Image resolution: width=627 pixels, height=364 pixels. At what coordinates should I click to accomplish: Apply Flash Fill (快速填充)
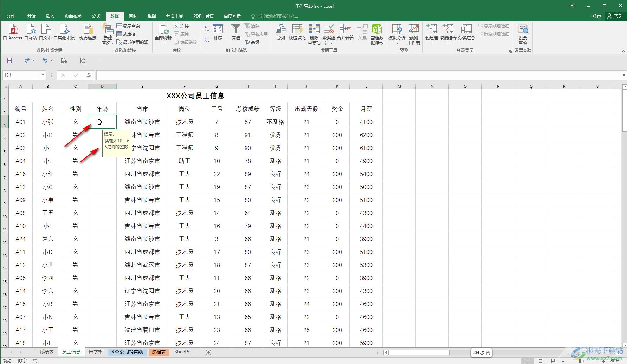[297, 32]
